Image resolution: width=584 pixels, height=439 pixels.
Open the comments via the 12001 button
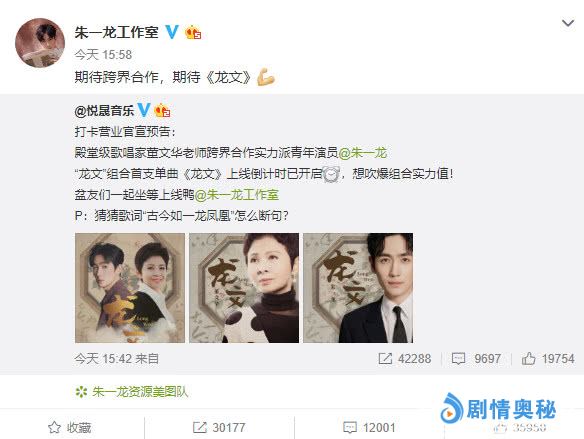point(369,427)
